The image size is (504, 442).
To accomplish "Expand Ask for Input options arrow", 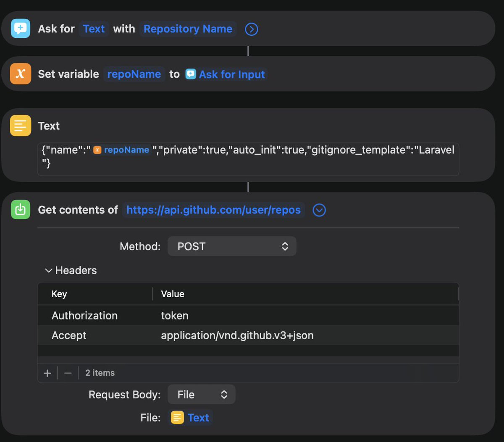I will (251, 29).
